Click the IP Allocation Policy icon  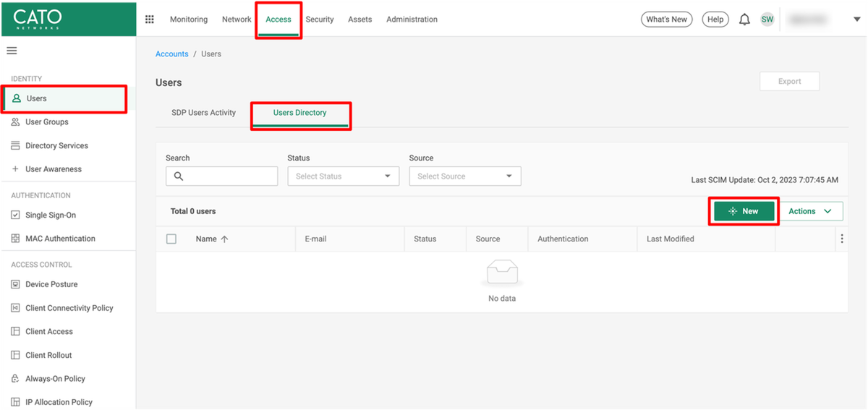(15, 402)
